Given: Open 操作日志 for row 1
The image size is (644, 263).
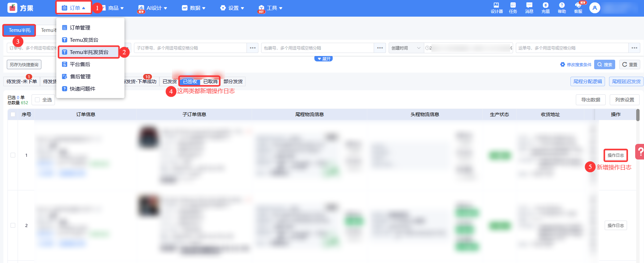Looking at the screenshot, I should tap(616, 155).
